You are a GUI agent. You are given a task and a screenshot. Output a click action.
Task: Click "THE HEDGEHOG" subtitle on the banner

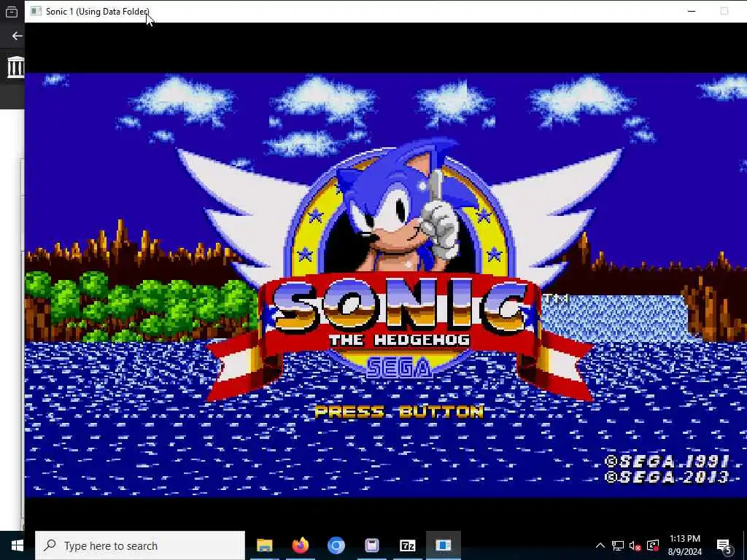pyautogui.click(x=399, y=340)
